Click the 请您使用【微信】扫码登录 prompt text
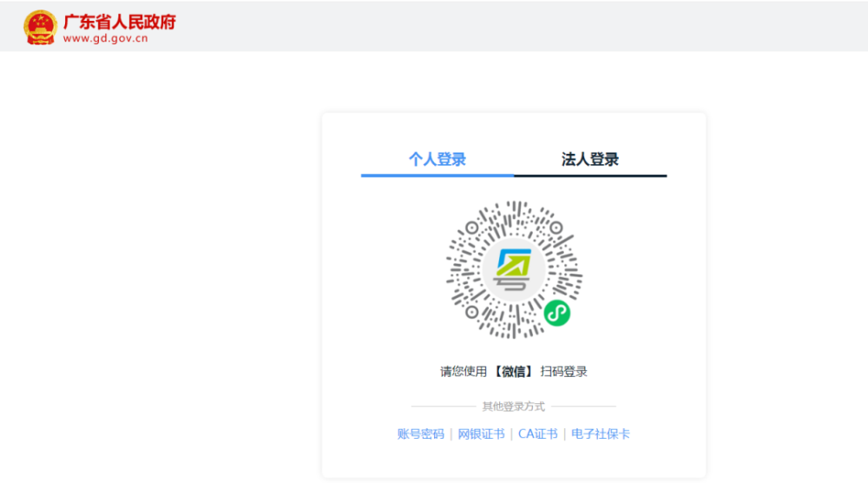868x483 pixels. [x=514, y=372]
